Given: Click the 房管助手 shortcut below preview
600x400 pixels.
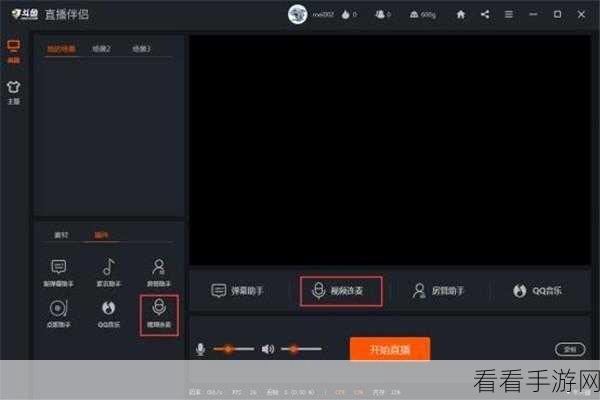Looking at the screenshot, I should [x=439, y=291].
